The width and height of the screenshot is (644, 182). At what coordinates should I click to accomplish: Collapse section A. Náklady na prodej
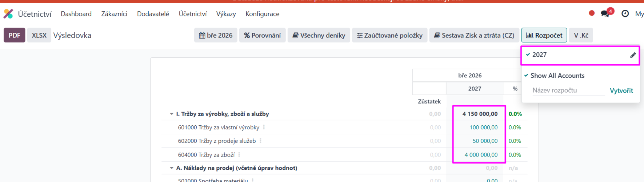coord(172,168)
